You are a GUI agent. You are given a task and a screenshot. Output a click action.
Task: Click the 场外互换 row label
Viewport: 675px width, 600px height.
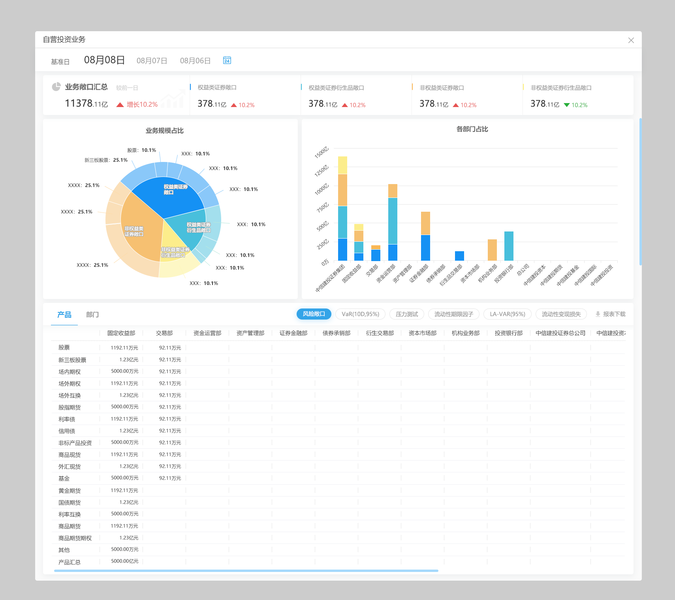(69, 395)
